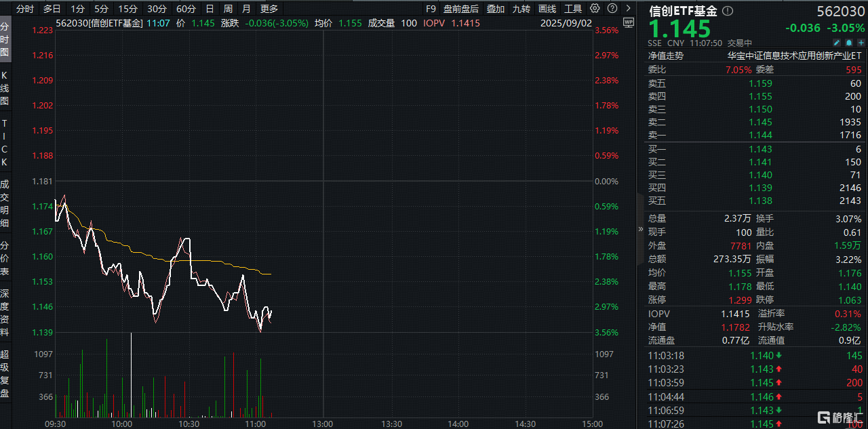Open the 更多 periods dropdown
Image resolution: width=868 pixels, height=429 pixels.
click(269, 9)
